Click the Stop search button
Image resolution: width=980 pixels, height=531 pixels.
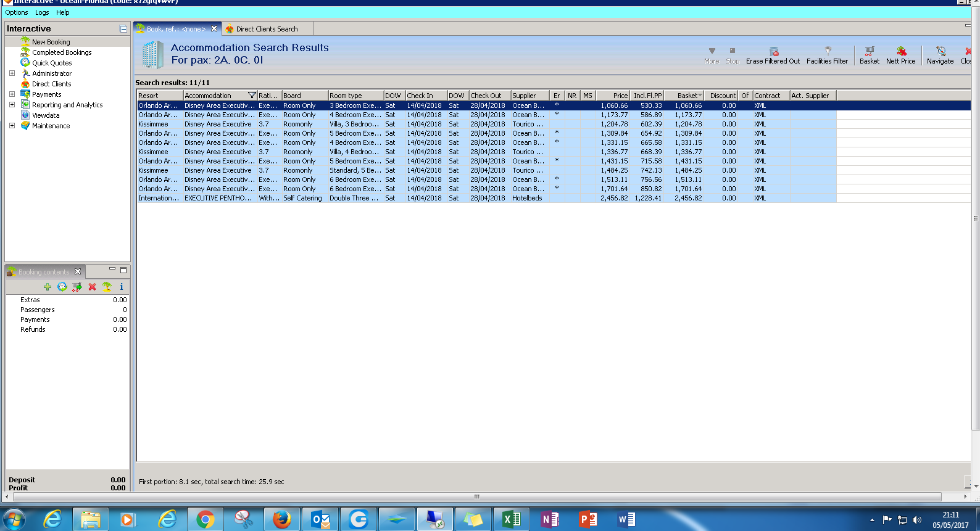tap(733, 56)
